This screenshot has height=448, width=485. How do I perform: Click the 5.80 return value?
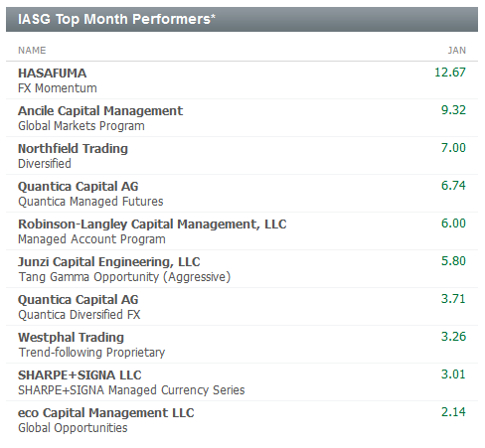click(453, 261)
